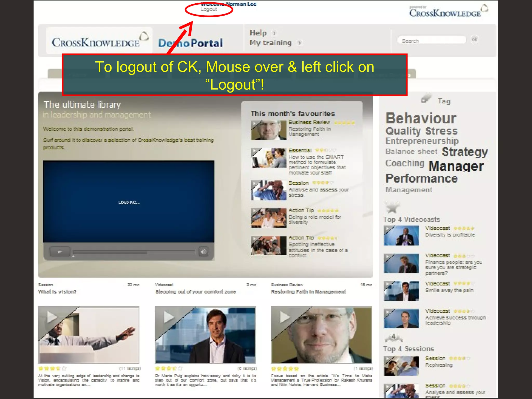Click the stars beside Session Rephrasing
Image resolution: width=532 pixels, height=399 pixels.
[x=460, y=358]
